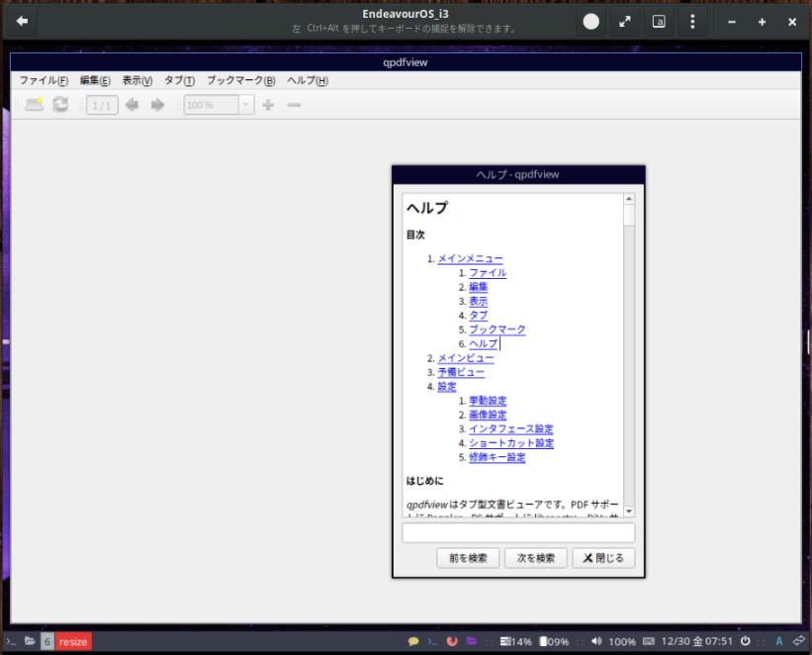Open the 編集(E) menu
This screenshot has height=655, width=812.
pos(95,80)
